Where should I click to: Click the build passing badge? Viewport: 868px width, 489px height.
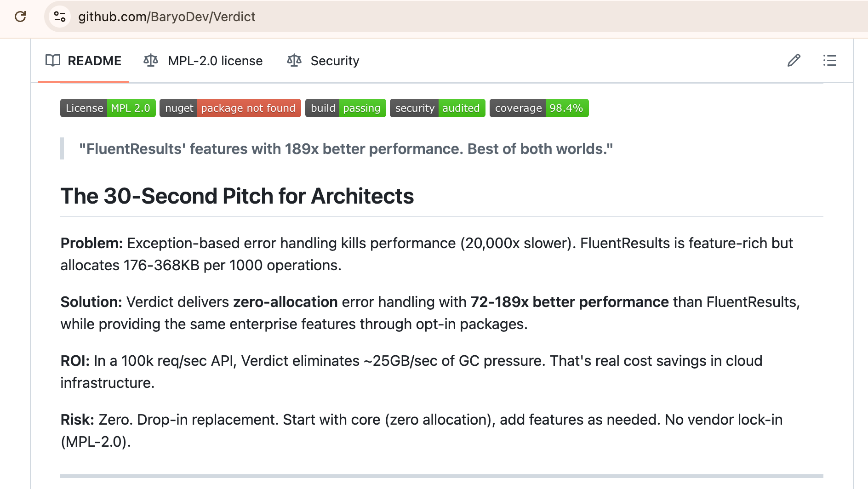(346, 108)
